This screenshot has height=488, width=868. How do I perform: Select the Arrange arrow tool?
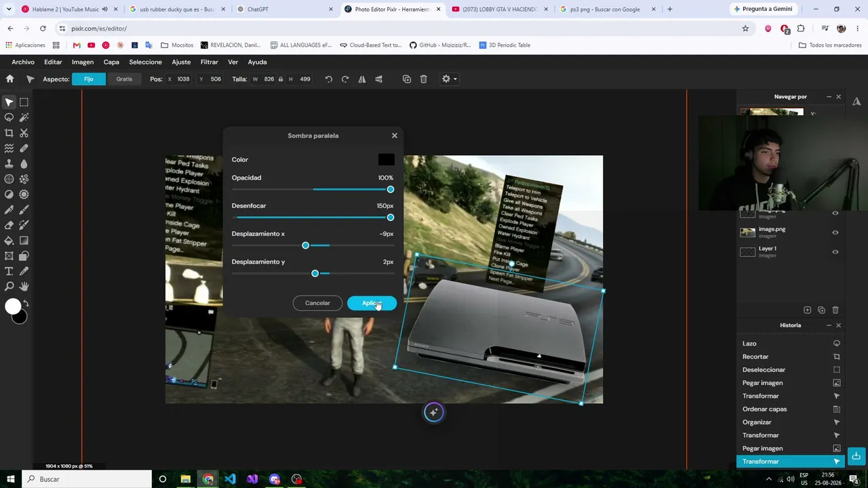(9, 102)
